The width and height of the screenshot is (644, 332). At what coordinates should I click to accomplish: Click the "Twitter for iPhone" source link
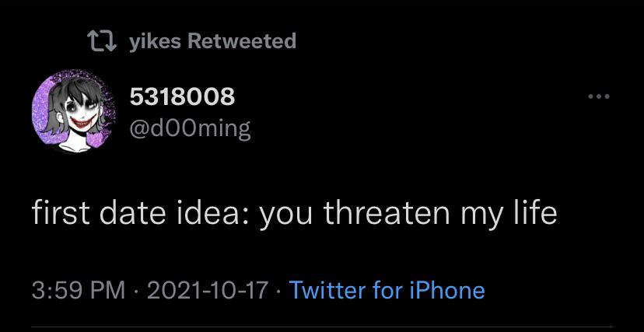387,291
